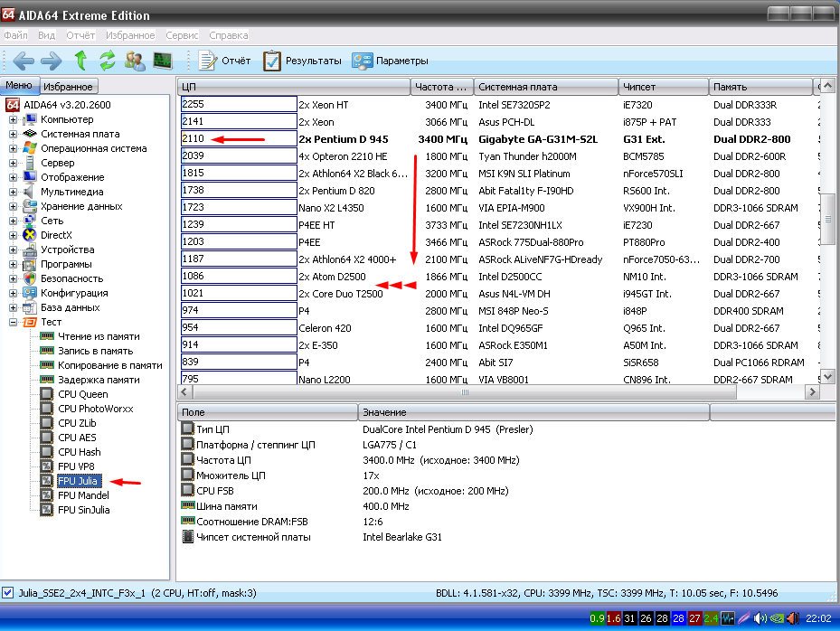Viewport: 840px width, 631px height.
Task: Select the 2x Atom D2500 row
Action: point(498,277)
